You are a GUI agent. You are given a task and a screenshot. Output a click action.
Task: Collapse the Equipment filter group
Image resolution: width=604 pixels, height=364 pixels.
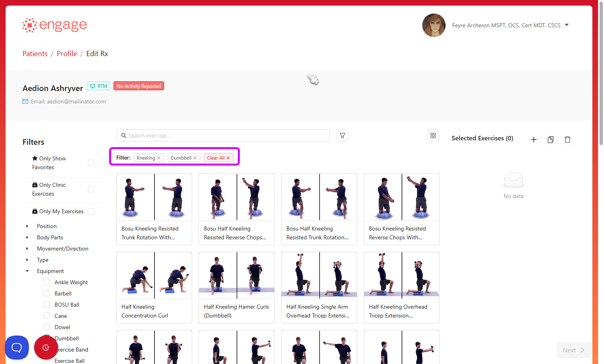coord(27,271)
